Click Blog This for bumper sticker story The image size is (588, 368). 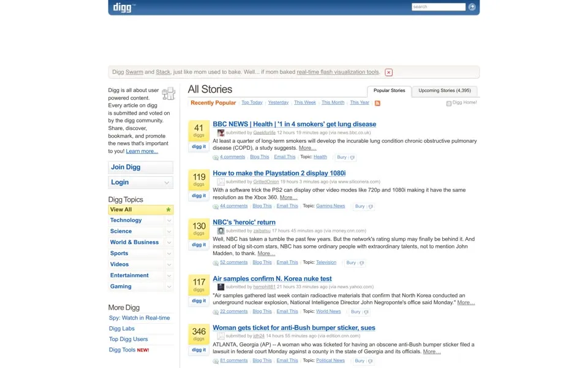click(x=262, y=361)
